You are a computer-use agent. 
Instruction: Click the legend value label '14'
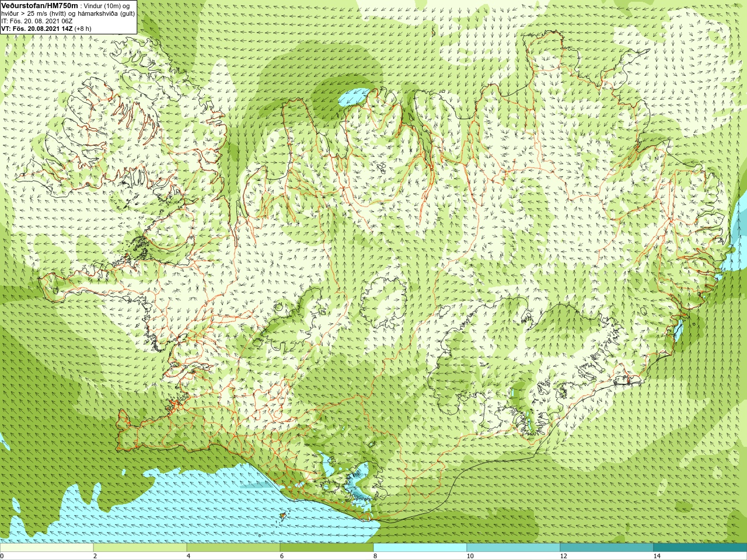point(657,556)
